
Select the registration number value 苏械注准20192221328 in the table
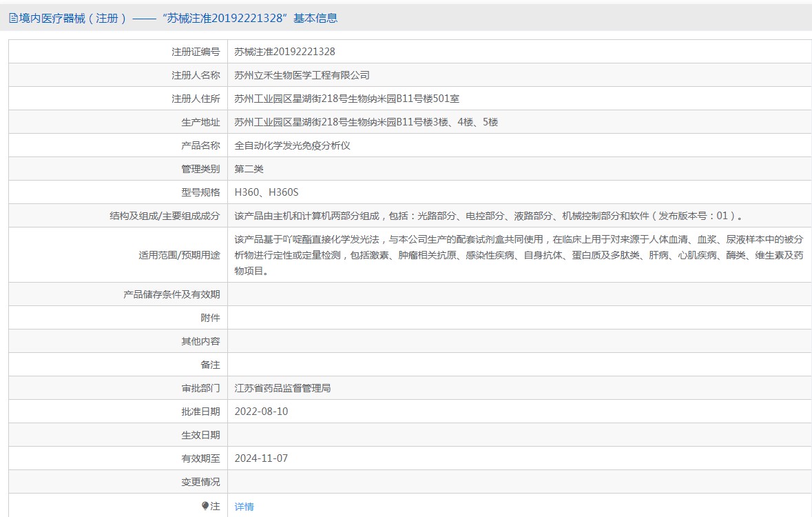point(284,52)
